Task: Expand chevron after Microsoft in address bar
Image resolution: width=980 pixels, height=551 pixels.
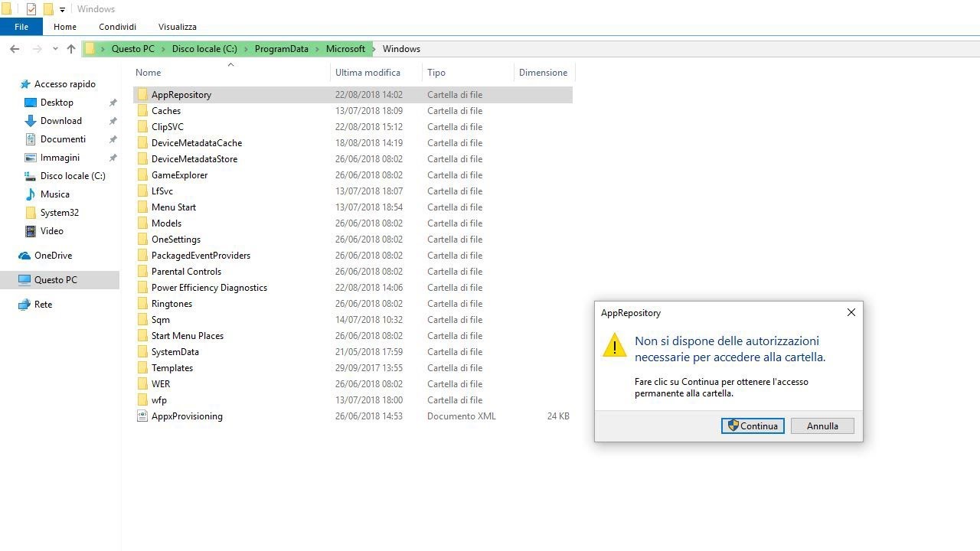Action: [374, 49]
